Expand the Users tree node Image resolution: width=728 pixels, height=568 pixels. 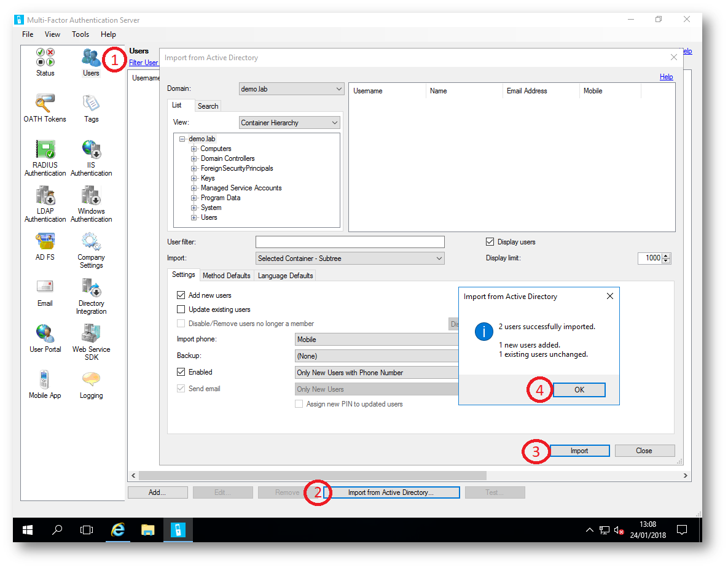coord(194,217)
